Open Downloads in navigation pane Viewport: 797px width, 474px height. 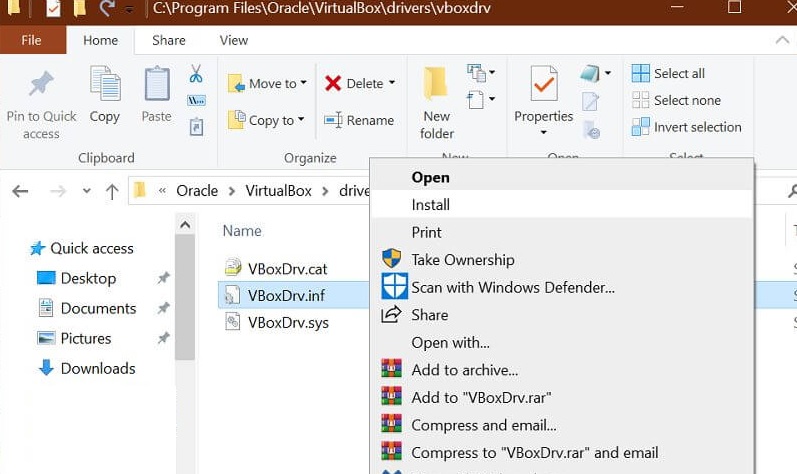86,368
